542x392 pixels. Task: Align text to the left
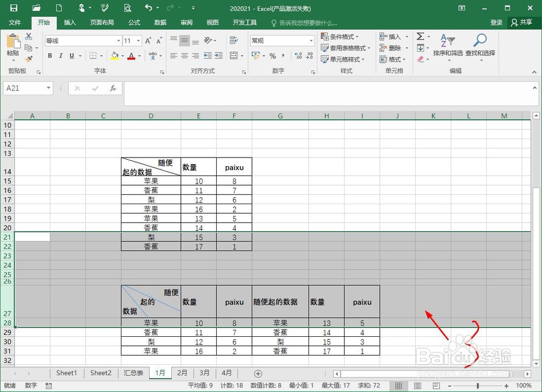tap(173, 56)
